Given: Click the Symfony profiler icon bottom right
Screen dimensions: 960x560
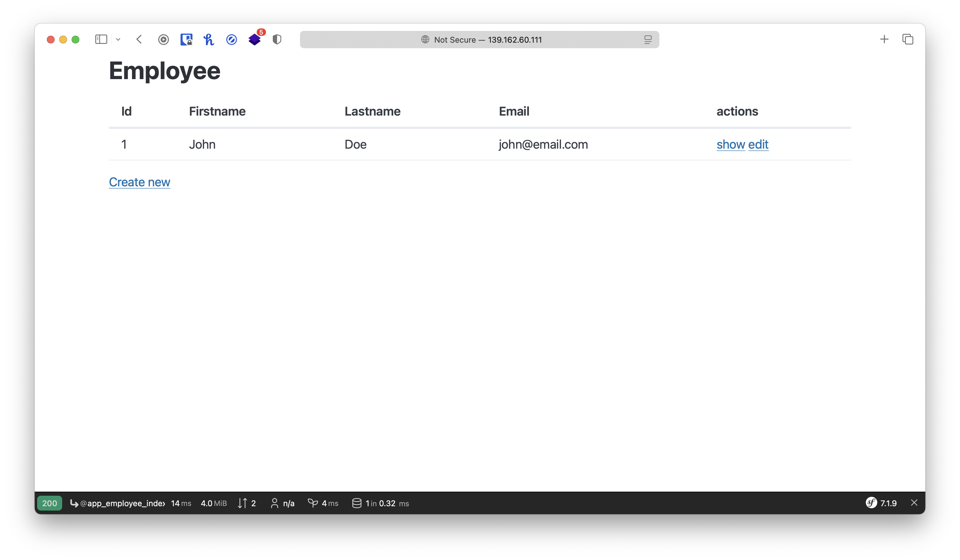Looking at the screenshot, I should click(871, 503).
